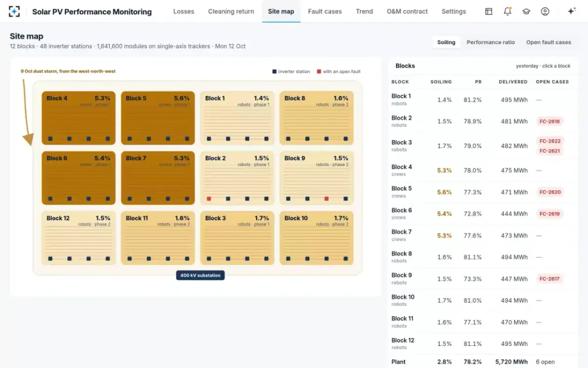Sort table by DELIVERED column header
This screenshot has height=368, width=588.
pos(513,82)
